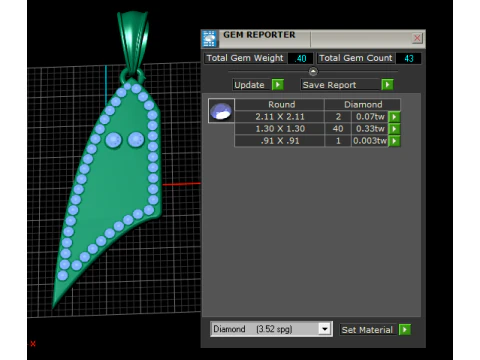Viewport: 480px width, 360px height.
Task: Close the Gem Reporter panel
Action: [x=417, y=38]
